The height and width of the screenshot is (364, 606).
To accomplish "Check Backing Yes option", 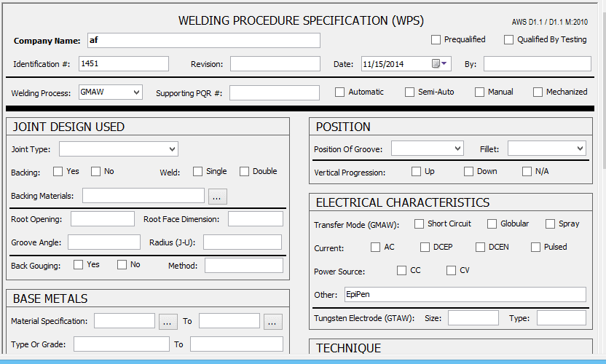I will tap(58, 172).
